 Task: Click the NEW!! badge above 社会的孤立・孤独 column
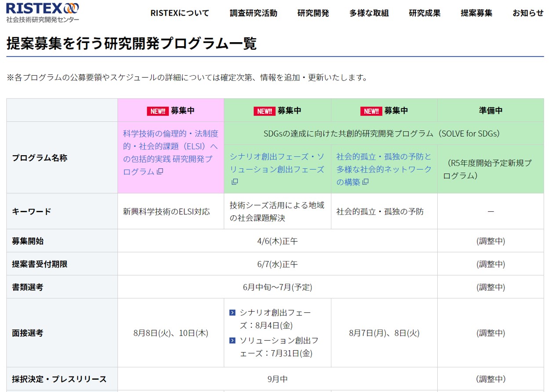point(371,111)
